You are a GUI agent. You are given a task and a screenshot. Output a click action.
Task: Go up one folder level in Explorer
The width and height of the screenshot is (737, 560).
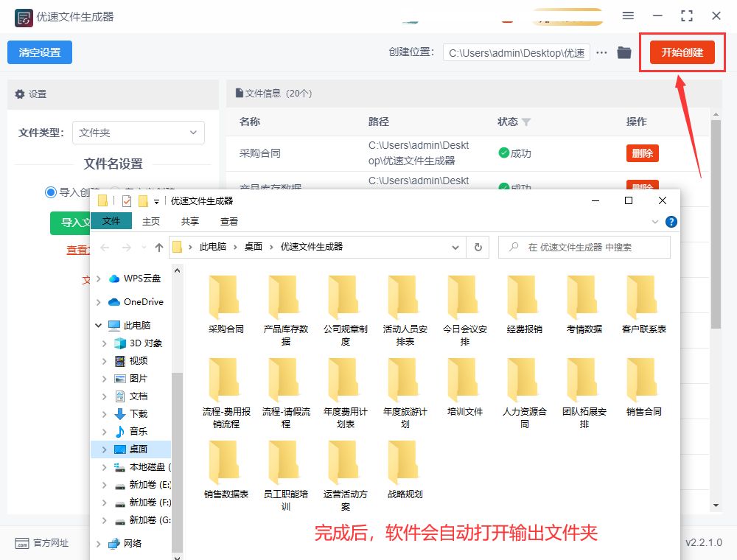pos(159,247)
